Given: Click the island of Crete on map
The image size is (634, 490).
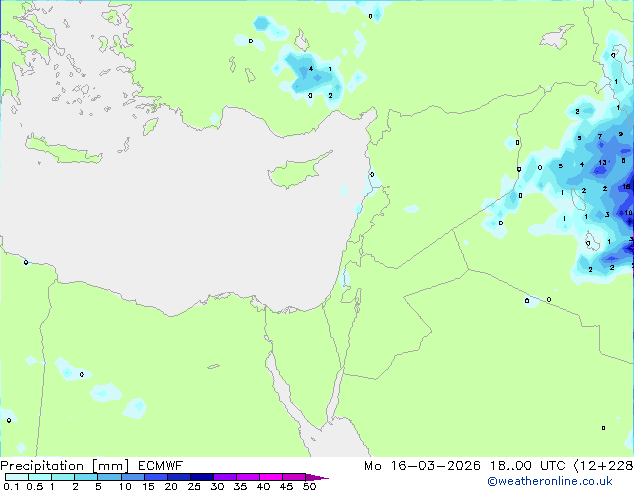Looking at the screenshot, I should [x=63, y=150].
